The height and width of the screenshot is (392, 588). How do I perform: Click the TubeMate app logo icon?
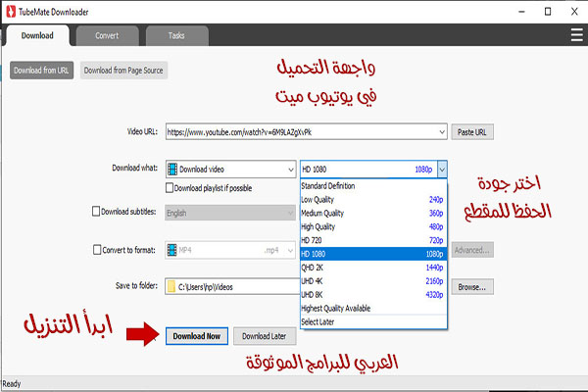(11, 12)
